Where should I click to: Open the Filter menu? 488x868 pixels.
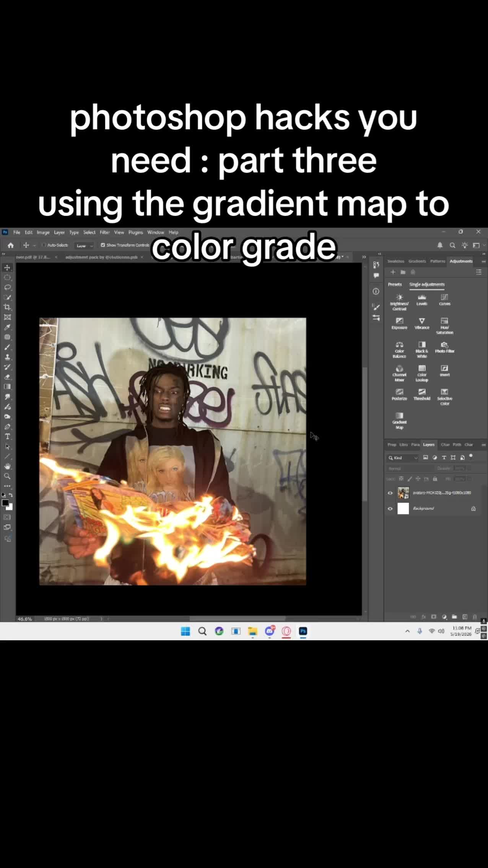click(104, 232)
